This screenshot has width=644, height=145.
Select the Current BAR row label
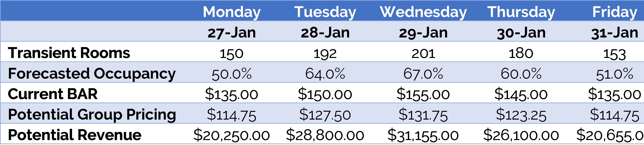click(53, 94)
